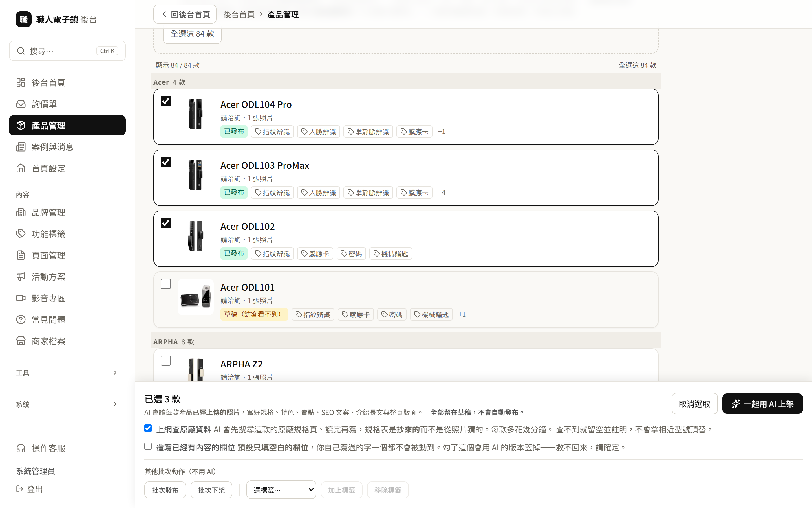Click the 批次下架 button
This screenshot has width=812, height=508.
pos(211,490)
